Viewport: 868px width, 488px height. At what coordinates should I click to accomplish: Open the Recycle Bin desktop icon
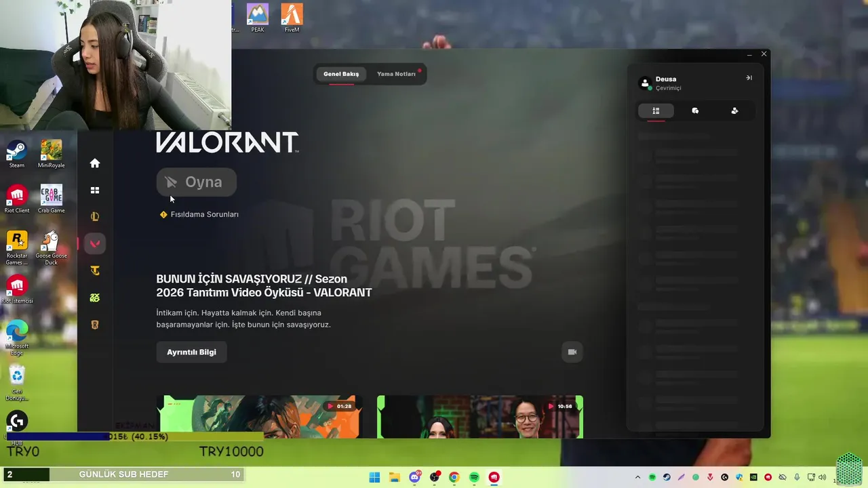coord(17,384)
